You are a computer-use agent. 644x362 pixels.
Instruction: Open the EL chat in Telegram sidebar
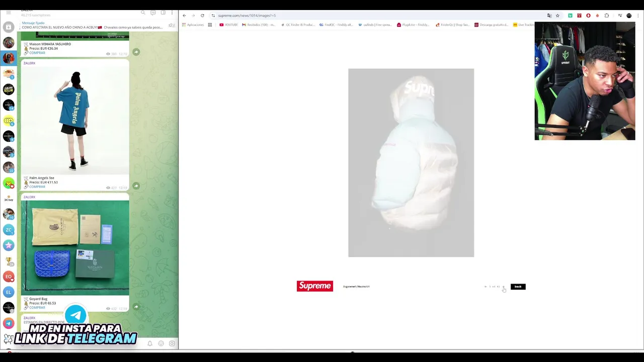[x=9, y=292]
